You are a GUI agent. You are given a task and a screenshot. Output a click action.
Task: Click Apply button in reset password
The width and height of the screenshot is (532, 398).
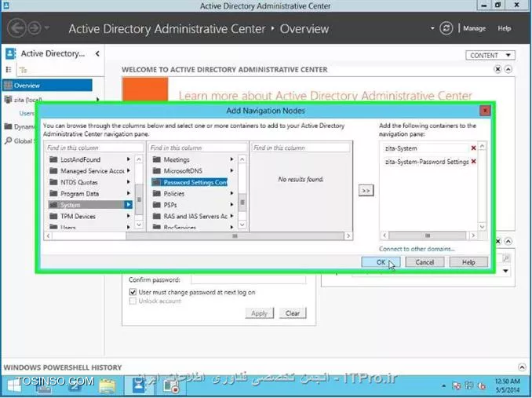(x=259, y=313)
